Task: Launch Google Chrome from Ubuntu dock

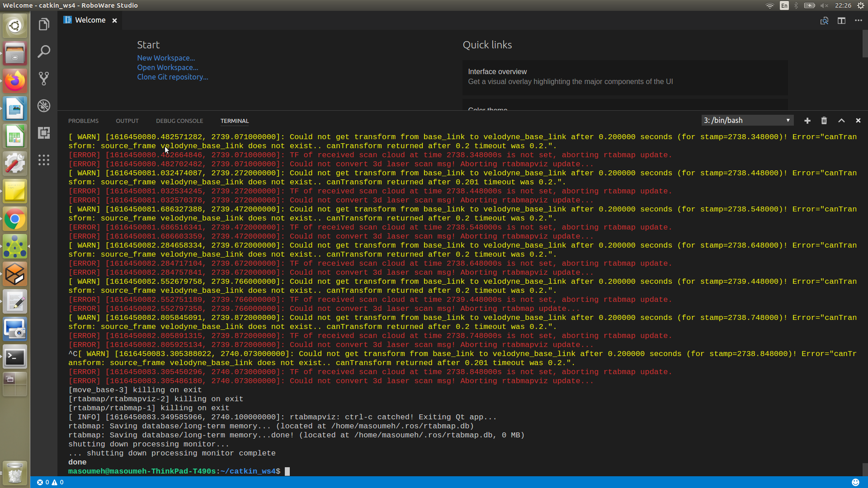Action: [15, 220]
